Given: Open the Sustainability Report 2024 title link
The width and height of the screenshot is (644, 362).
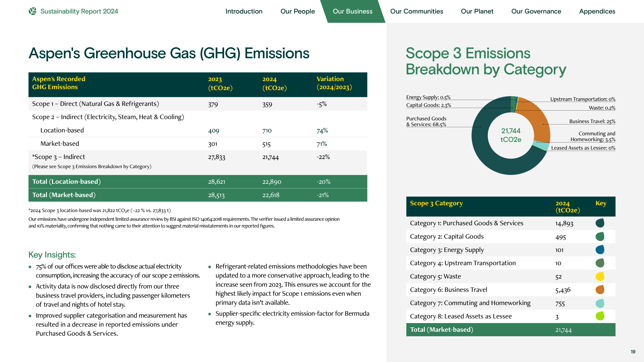Looking at the screenshot, I should tap(79, 11).
